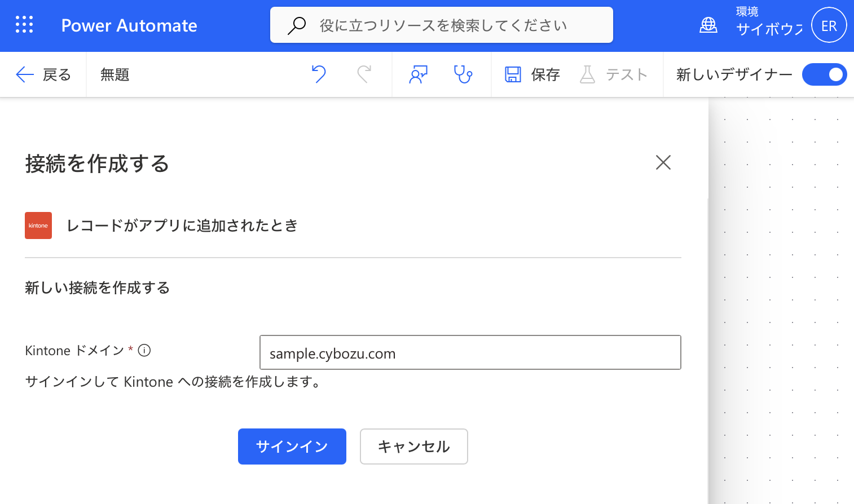Show Kintone ドメイン info tooltip icon
The image size is (854, 504).
coord(144,351)
